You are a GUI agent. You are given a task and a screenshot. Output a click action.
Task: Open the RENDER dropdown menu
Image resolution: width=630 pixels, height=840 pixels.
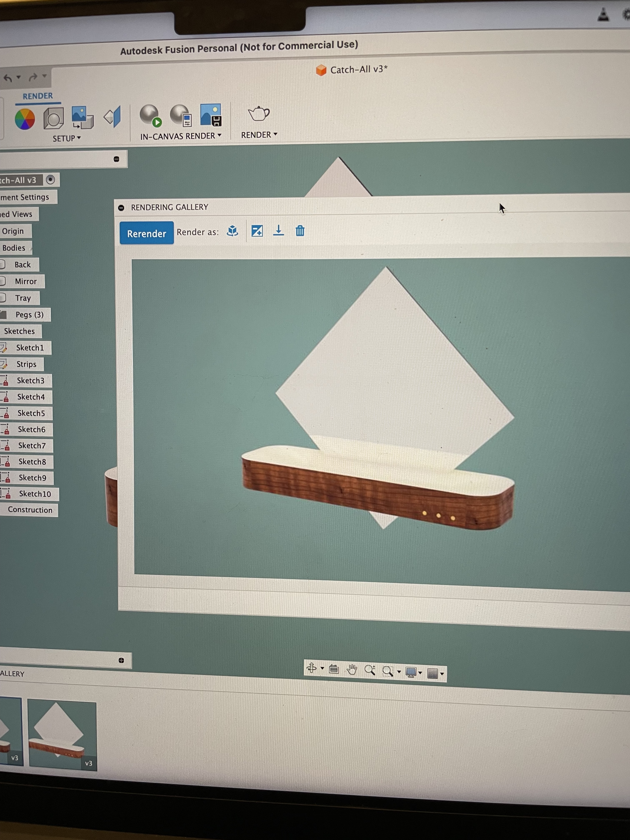click(x=259, y=135)
